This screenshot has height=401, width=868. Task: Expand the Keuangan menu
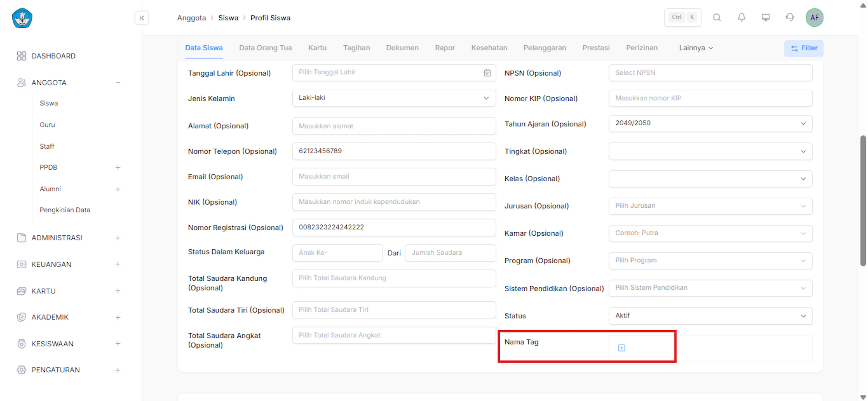pos(118,264)
